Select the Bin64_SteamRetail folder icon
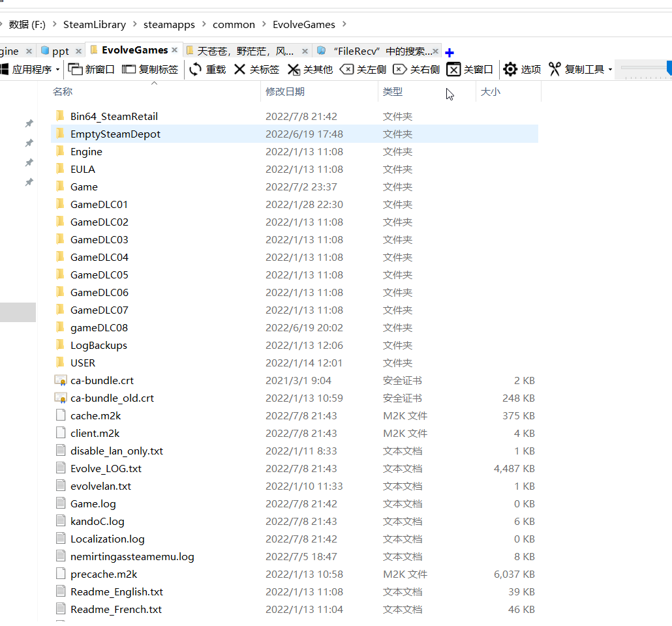 tap(60, 115)
